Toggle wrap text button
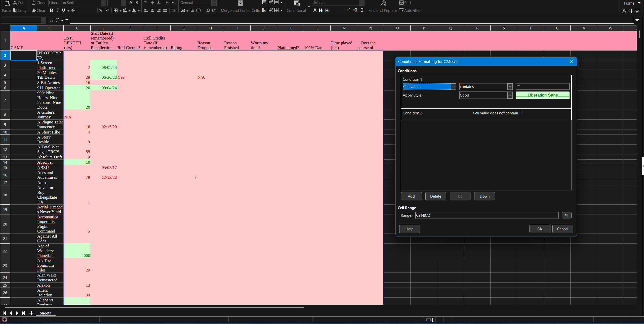The width and height of the screenshot is (644, 324). (174, 11)
